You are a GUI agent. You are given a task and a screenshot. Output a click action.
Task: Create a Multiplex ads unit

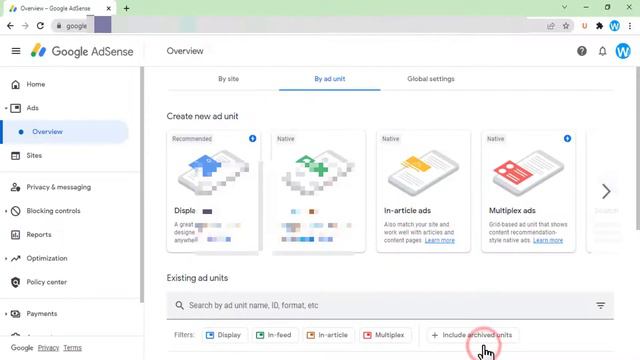coord(528,191)
